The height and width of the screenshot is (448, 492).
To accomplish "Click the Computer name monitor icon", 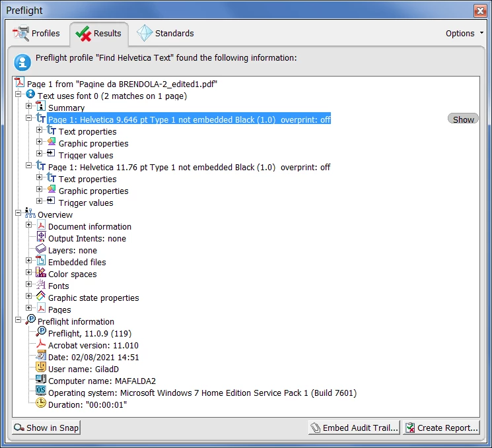I will [x=41, y=379].
